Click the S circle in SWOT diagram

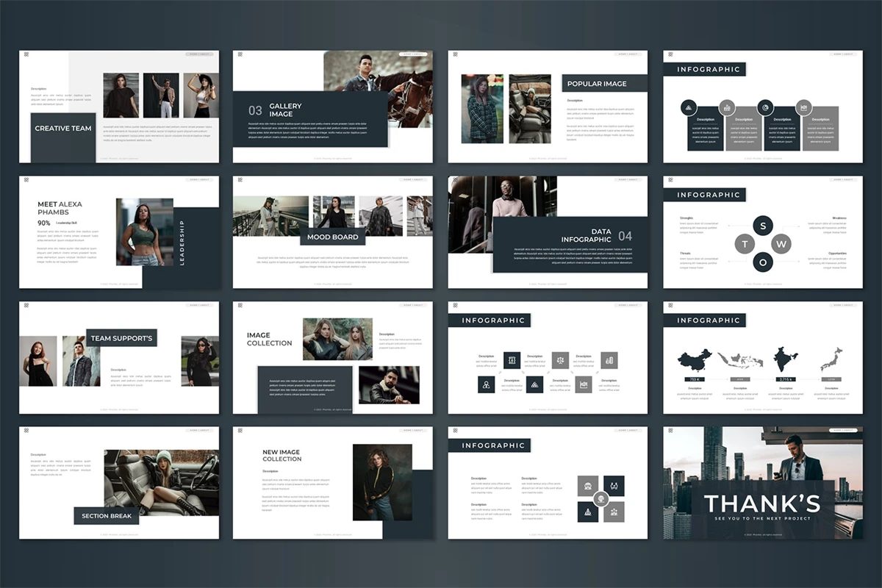pos(763,226)
